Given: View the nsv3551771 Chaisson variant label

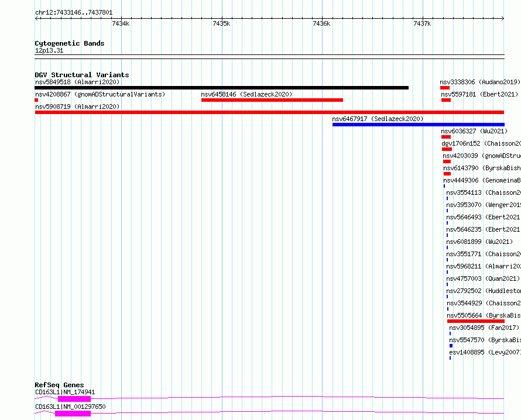Looking at the screenshot, I should (x=484, y=254).
